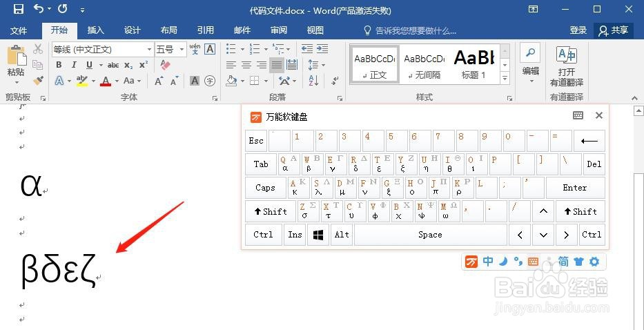Apply red font color
644x330 pixels.
pyautogui.click(x=106, y=81)
